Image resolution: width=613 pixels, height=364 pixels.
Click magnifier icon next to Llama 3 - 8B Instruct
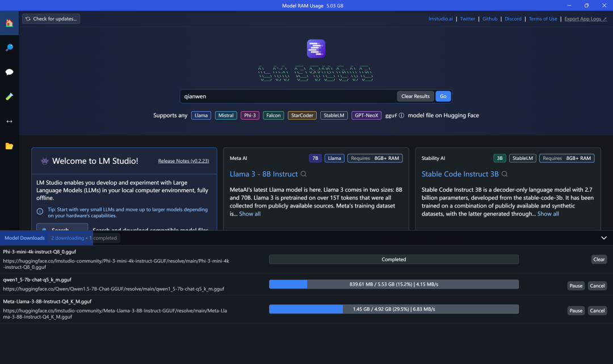(x=304, y=174)
